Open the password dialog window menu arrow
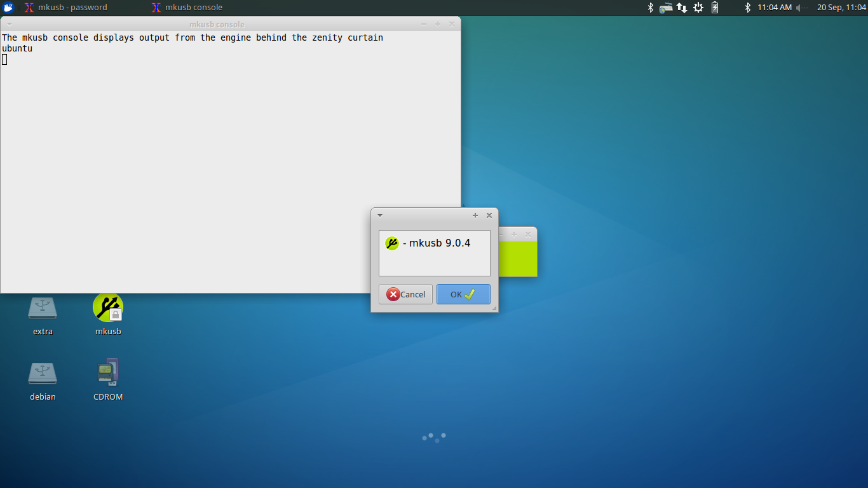 (x=380, y=215)
